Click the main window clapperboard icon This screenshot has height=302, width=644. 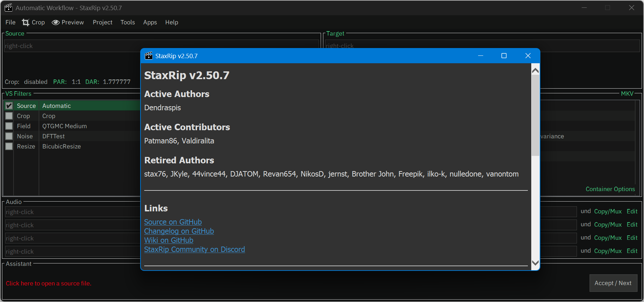point(8,8)
